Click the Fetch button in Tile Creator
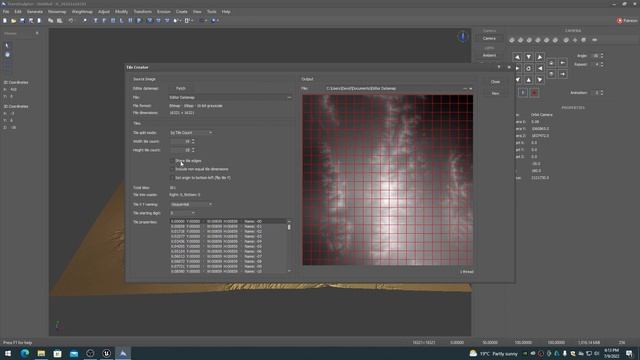Image resolution: width=640 pixels, height=360 pixels. 180,89
